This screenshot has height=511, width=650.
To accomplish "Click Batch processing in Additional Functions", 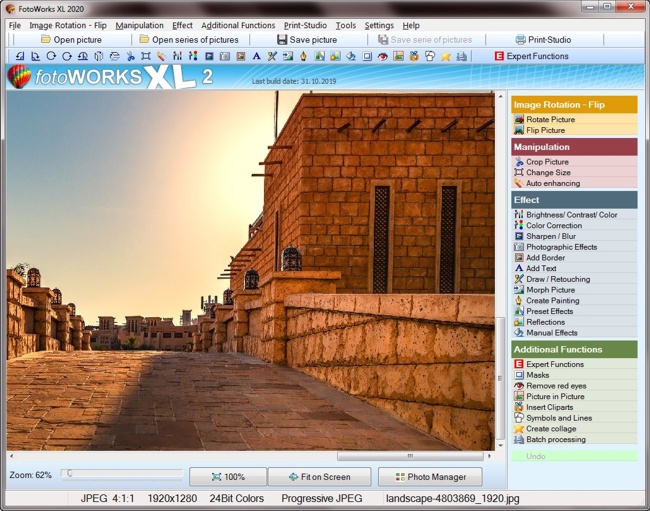I will click(x=556, y=439).
